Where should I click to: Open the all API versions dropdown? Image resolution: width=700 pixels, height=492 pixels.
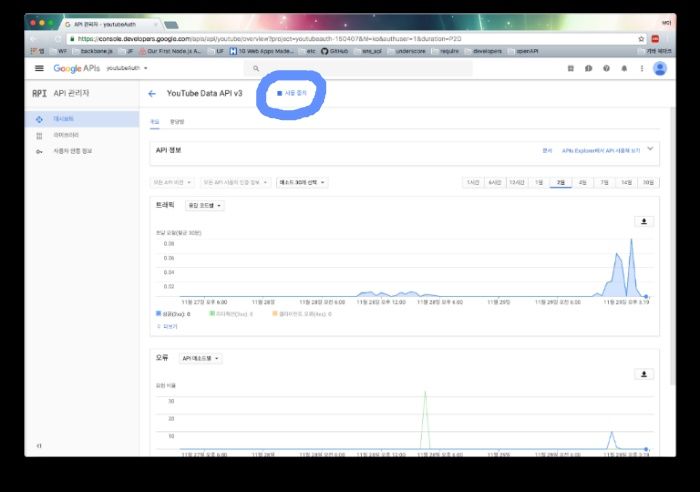click(x=172, y=182)
